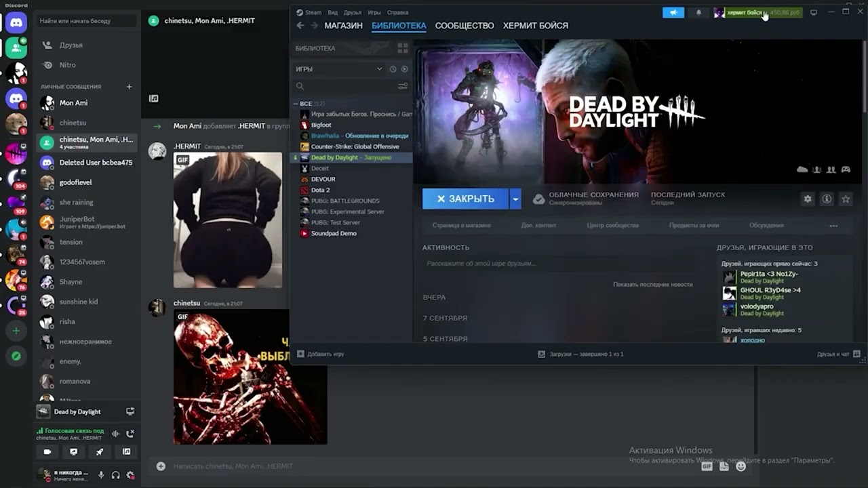Open Steam library filter settings icon
The image size is (868, 488).
coord(403,86)
